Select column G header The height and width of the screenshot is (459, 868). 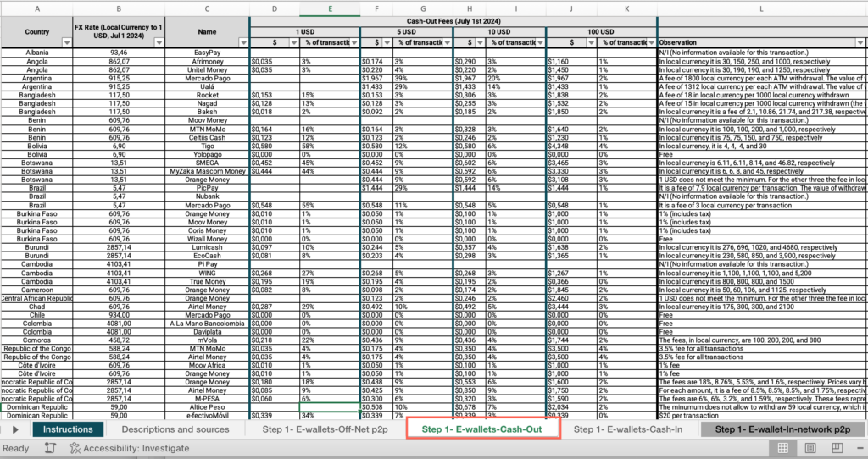point(423,8)
